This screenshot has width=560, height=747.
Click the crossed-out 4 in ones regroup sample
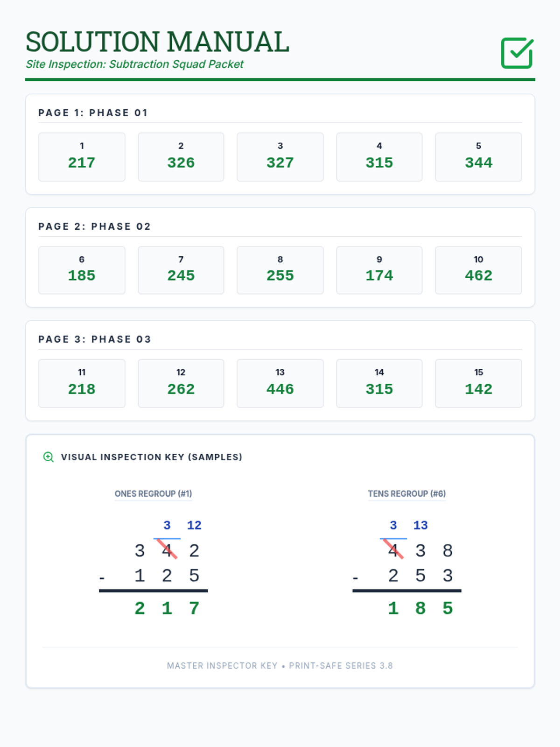(167, 550)
